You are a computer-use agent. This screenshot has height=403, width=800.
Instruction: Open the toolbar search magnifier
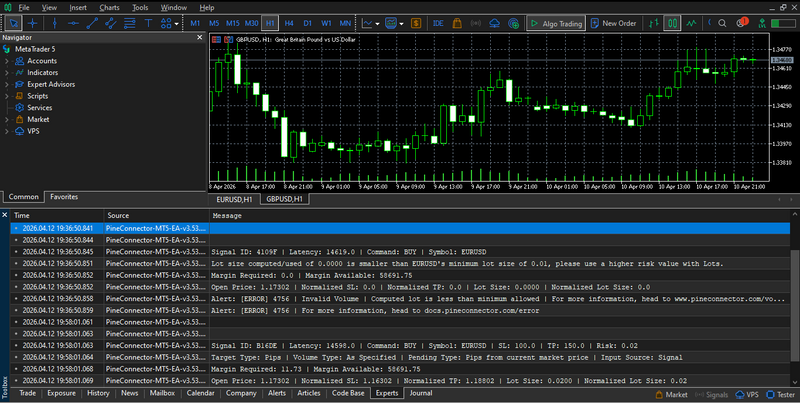click(722, 23)
